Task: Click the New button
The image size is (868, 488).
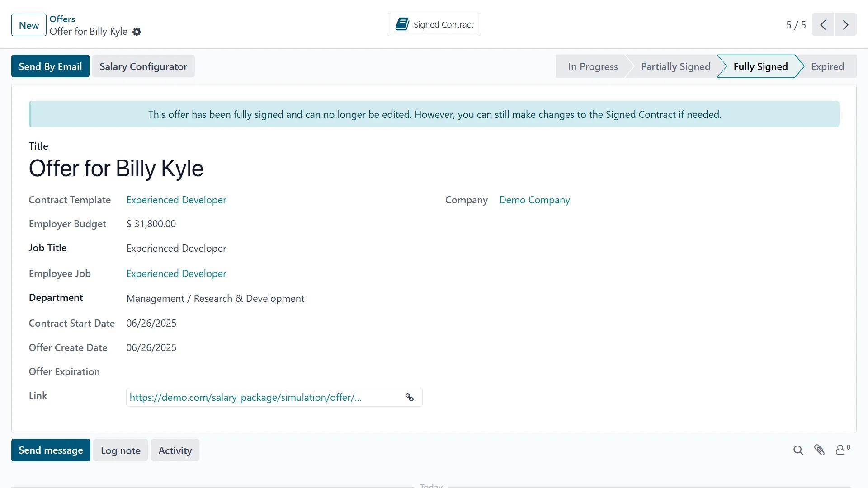Action: click(x=29, y=25)
